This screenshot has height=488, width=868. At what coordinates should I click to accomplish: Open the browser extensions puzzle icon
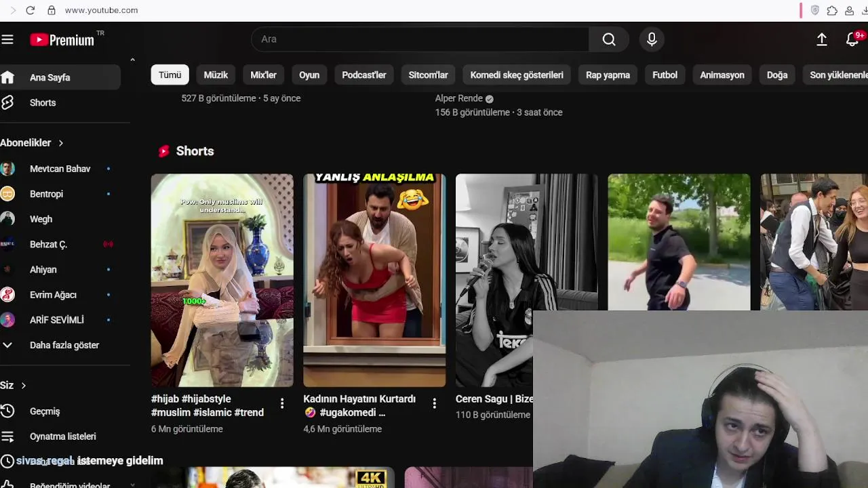click(x=832, y=10)
